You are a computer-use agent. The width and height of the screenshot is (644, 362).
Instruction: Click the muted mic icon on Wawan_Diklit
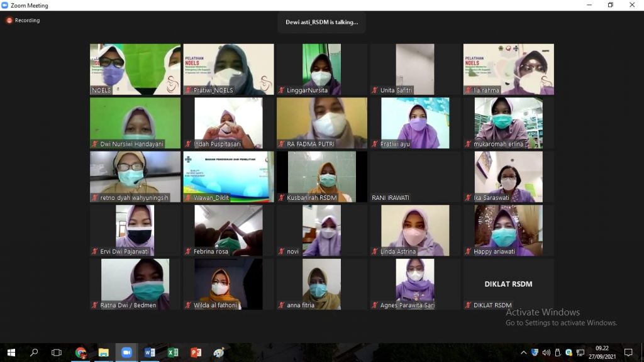(x=188, y=198)
